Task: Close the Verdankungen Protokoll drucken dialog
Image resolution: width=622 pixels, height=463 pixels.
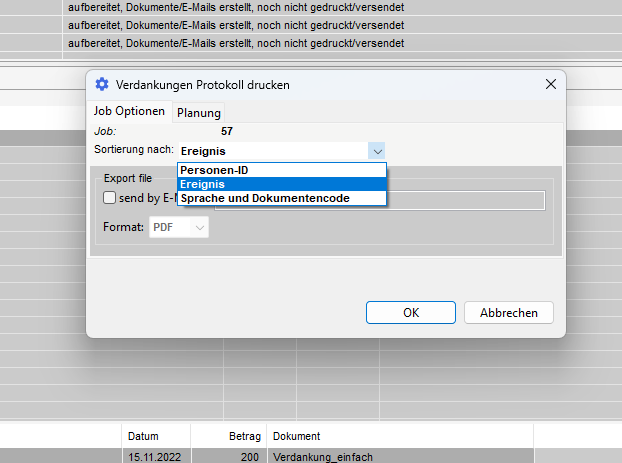Action: click(x=549, y=85)
